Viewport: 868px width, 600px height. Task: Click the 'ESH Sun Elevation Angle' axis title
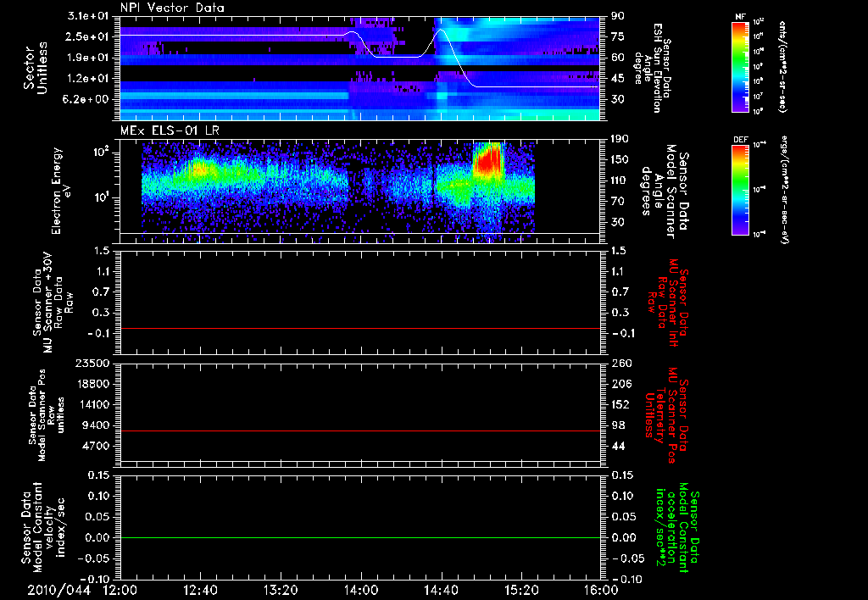652,68
